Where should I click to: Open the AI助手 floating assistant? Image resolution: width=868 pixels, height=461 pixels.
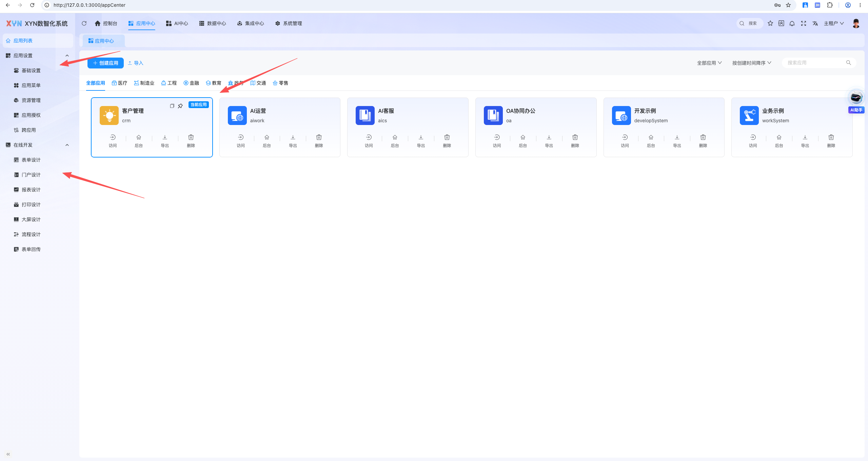856,102
